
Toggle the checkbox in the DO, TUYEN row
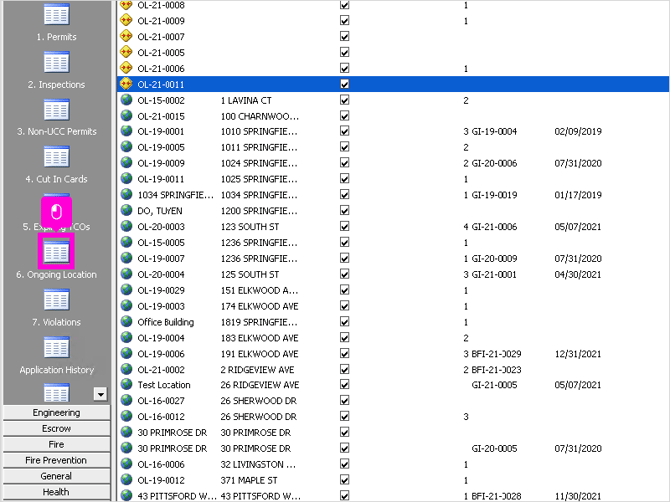pos(344,211)
